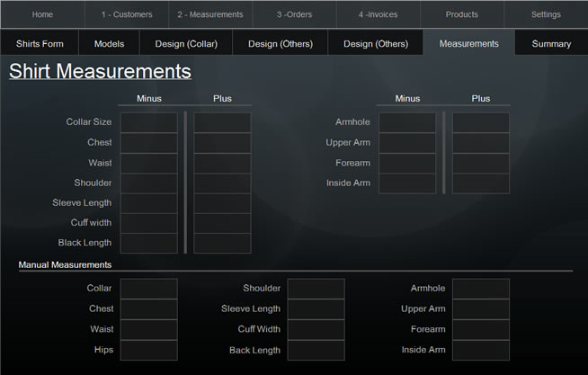Open the Products menu
This screenshot has height=375, width=588.
coord(462,14)
